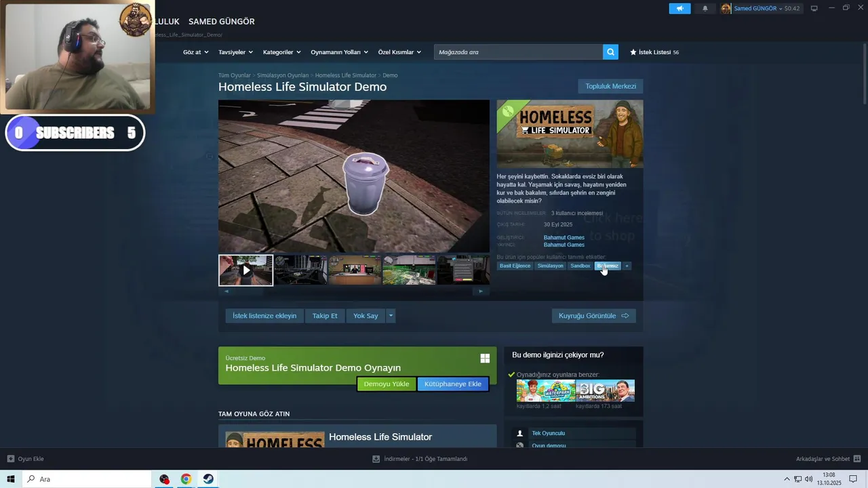Open the notifications bell icon
Screen dimensions: 868x488
pos(705,8)
